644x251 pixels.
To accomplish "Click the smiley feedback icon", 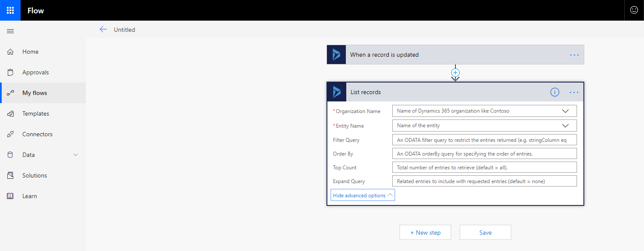I will click(634, 10).
